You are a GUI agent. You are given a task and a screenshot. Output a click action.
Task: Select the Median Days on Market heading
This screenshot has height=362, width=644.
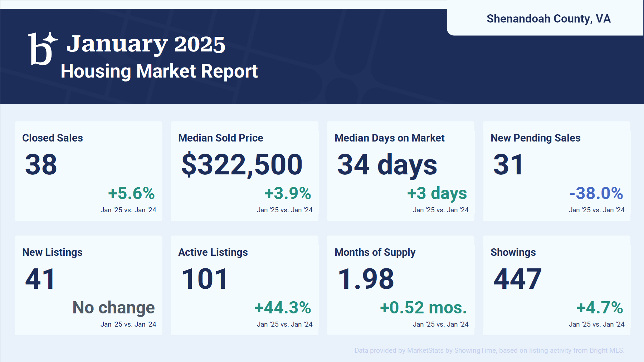coord(389,138)
